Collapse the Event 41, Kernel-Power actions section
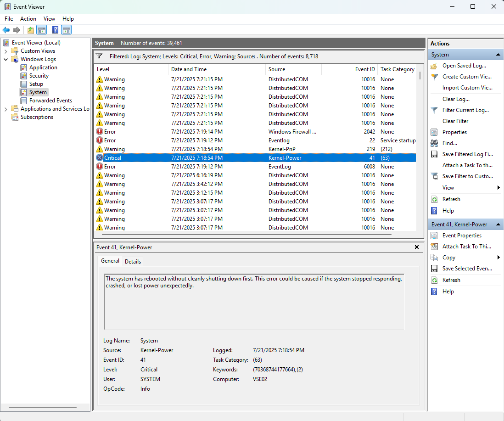The width and height of the screenshot is (504, 421). 498,225
